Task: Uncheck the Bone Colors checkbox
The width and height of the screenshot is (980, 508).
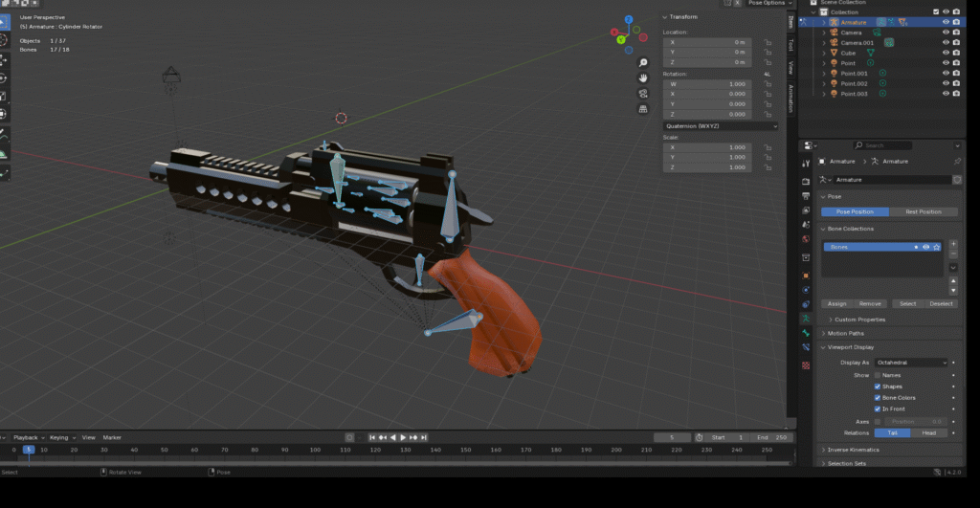Action: (x=878, y=397)
